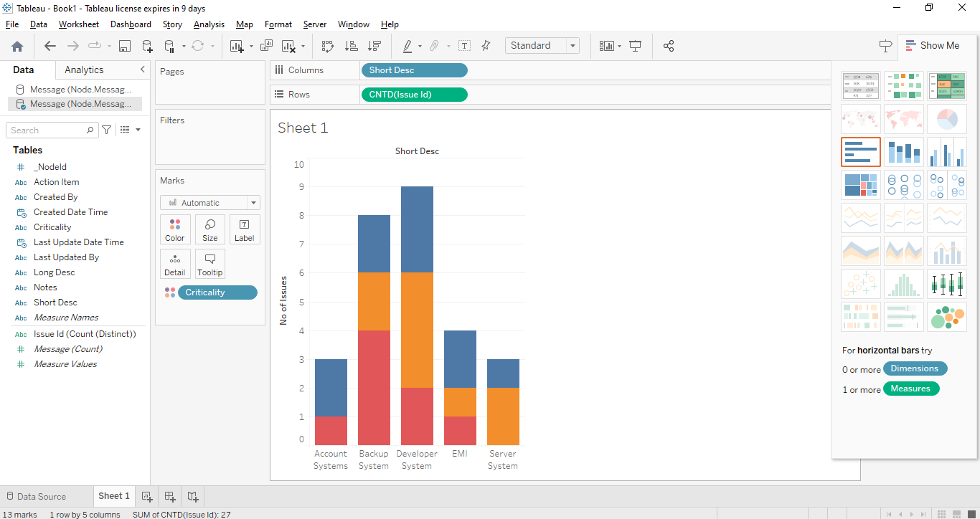Image resolution: width=980 pixels, height=519 pixels.
Task: Click the Search field in Data pane
Action: [x=47, y=130]
